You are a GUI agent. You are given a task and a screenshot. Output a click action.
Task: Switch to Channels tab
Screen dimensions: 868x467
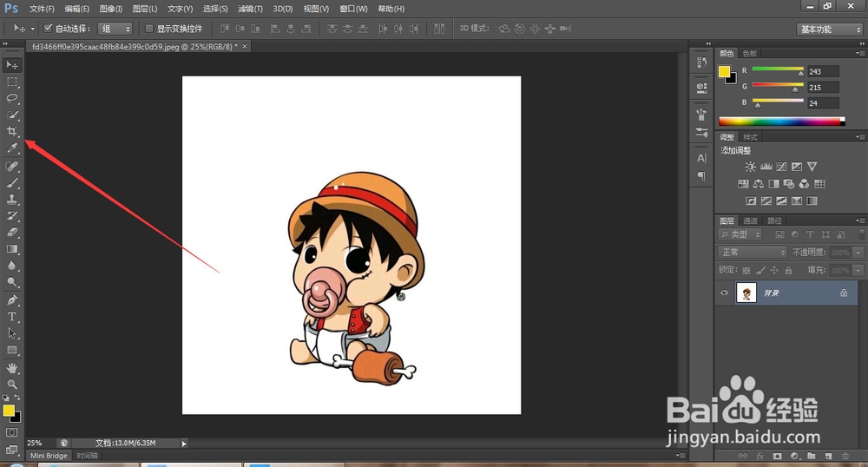pyautogui.click(x=750, y=220)
